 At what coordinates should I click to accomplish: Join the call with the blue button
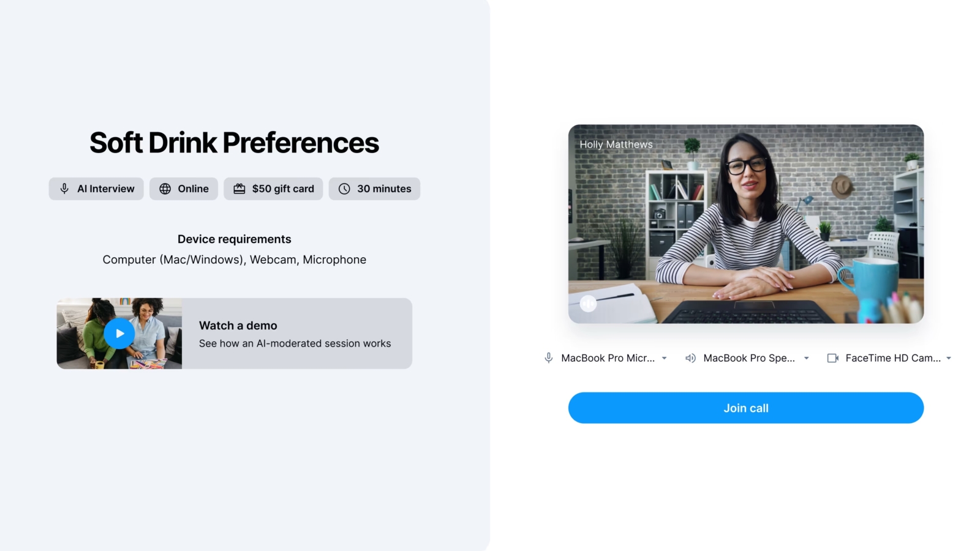746,408
